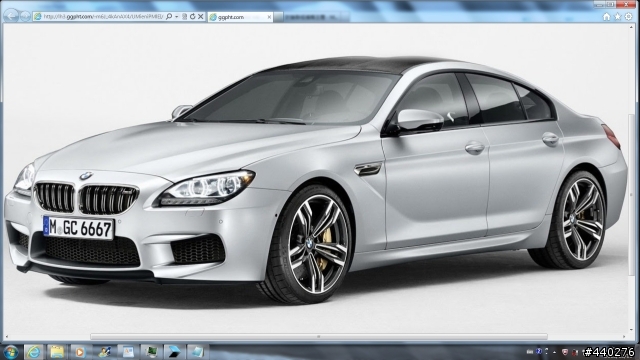Screen dimensions: 640x360
Task: Click the vertical scrollbar up arrow
Action: [x=632, y=27]
